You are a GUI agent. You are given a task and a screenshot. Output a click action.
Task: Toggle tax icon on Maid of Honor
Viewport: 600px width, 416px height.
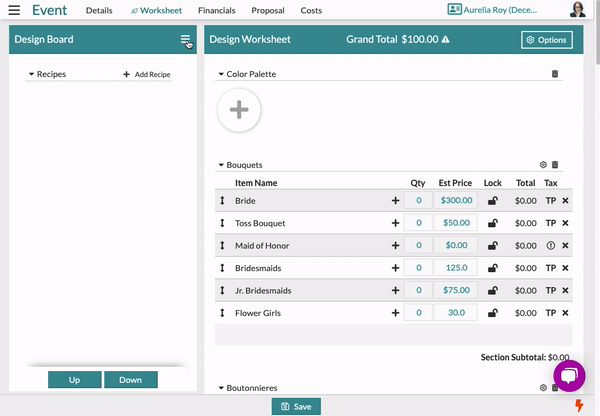pyautogui.click(x=551, y=245)
